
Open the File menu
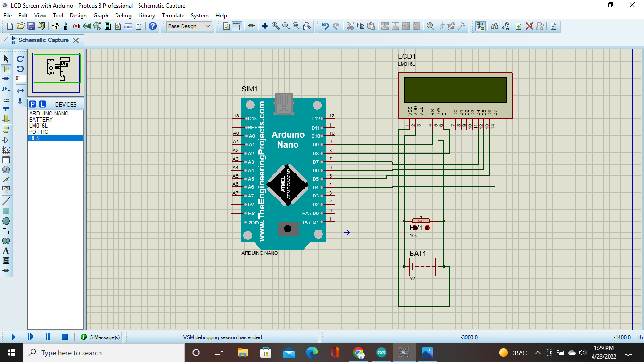click(x=8, y=16)
